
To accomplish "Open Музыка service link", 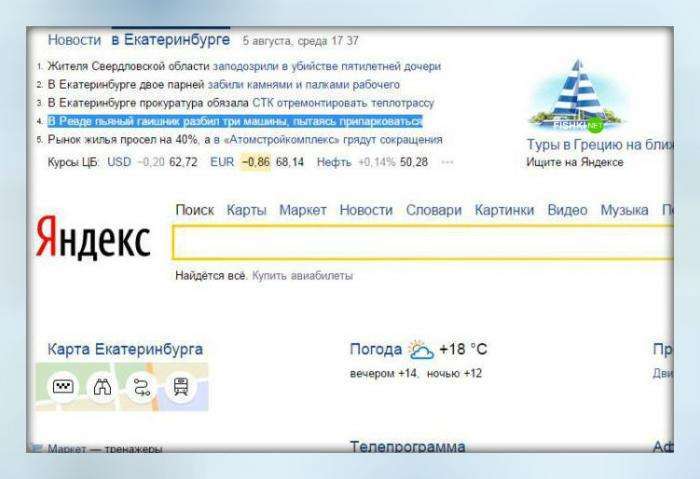I will [624, 210].
